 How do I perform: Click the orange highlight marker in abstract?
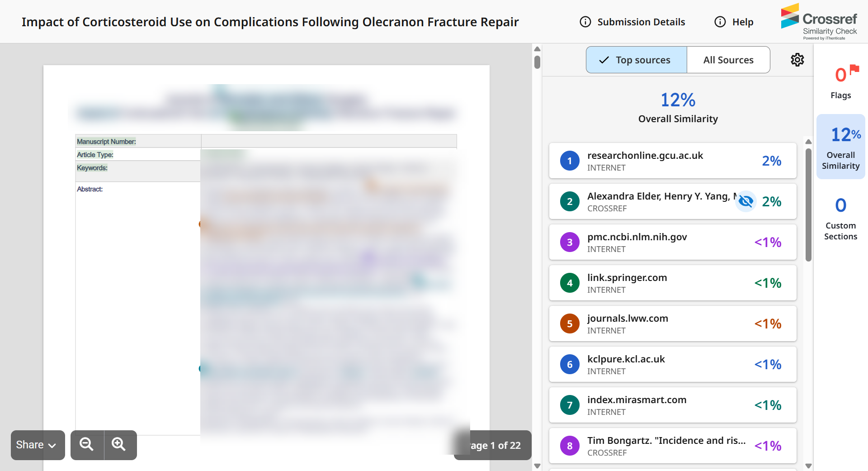[x=200, y=224]
